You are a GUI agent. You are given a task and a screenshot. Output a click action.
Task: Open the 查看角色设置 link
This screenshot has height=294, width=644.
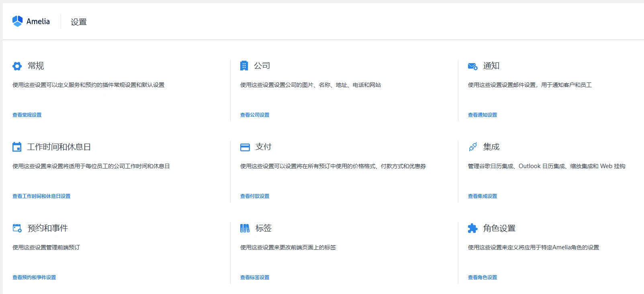(482, 278)
